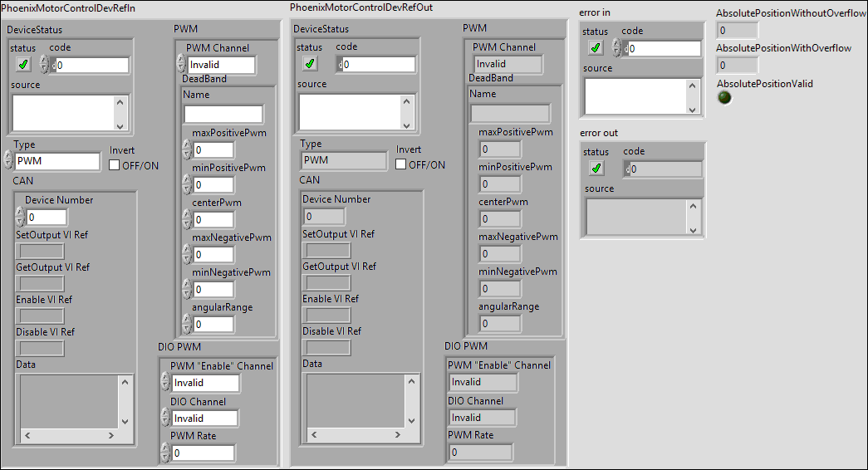Screen dimensions: 868x470
Task: Click the maxPositivePwm stepper arrows in DevRefIn
Action: click(x=187, y=149)
